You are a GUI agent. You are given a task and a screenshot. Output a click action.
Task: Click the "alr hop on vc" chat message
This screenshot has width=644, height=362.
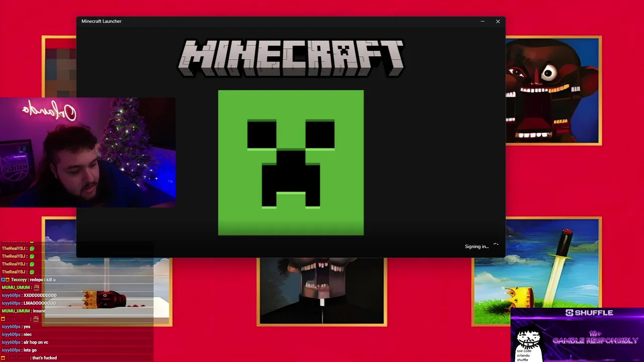tap(36, 342)
